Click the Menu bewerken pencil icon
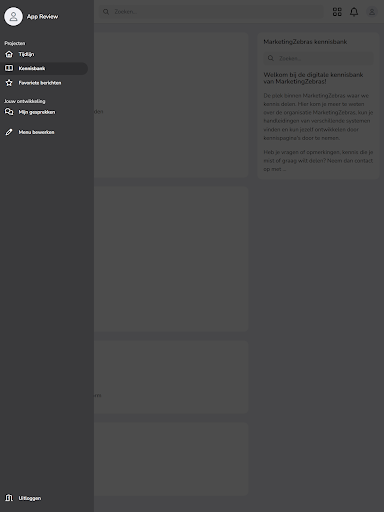 [x=9, y=132]
